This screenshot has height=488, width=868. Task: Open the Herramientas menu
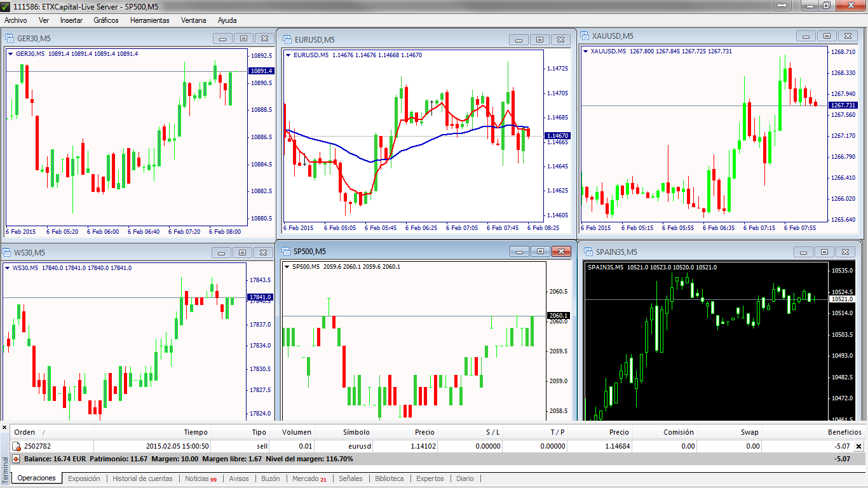pyautogui.click(x=149, y=20)
